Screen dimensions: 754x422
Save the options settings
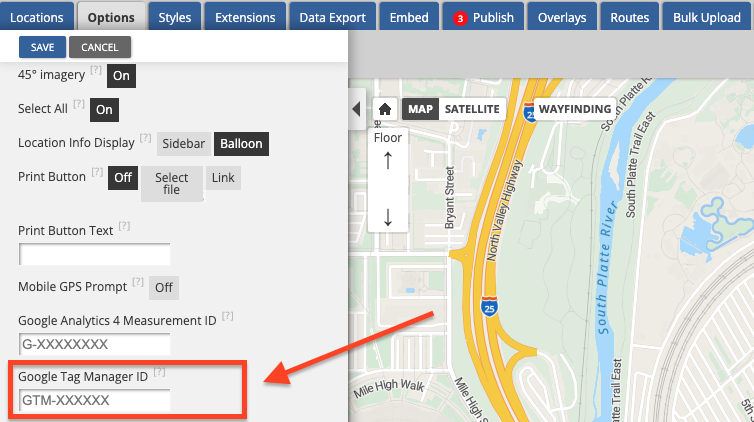[x=42, y=47]
